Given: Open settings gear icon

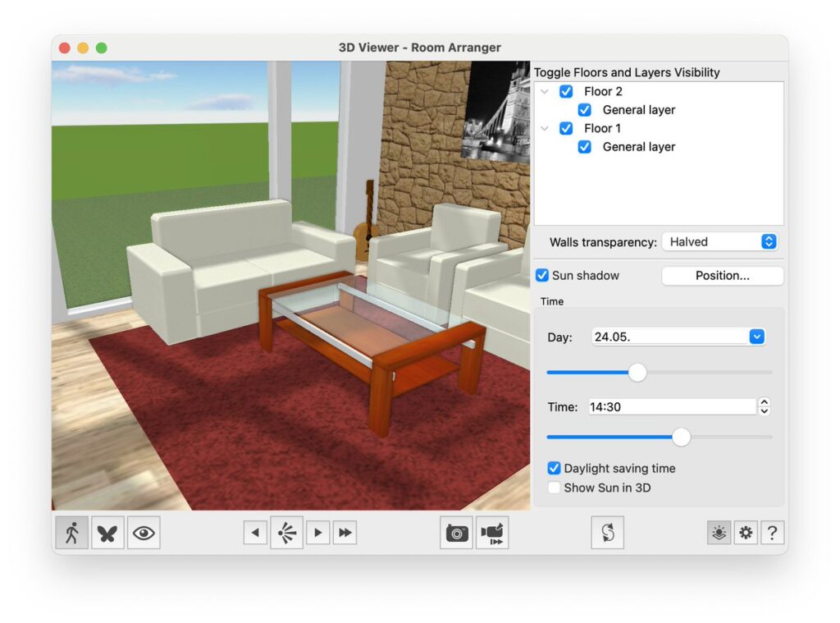Looking at the screenshot, I should point(746,533).
